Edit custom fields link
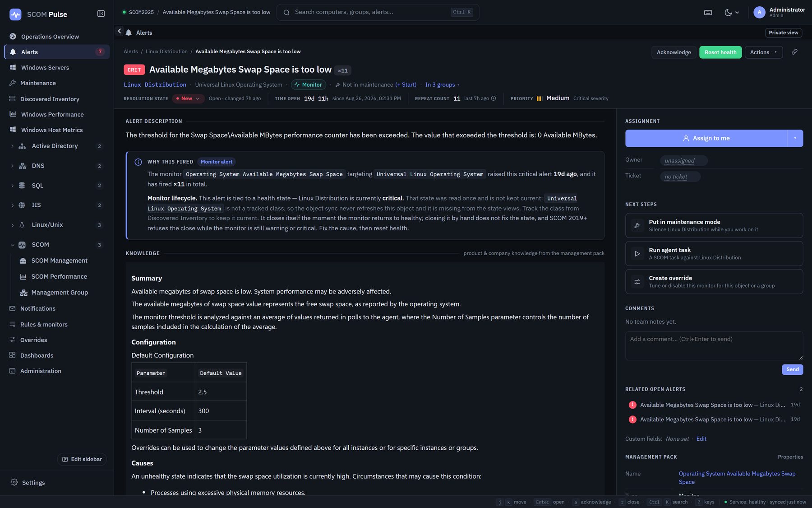Image resolution: width=812 pixels, height=508 pixels. tap(701, 439)
